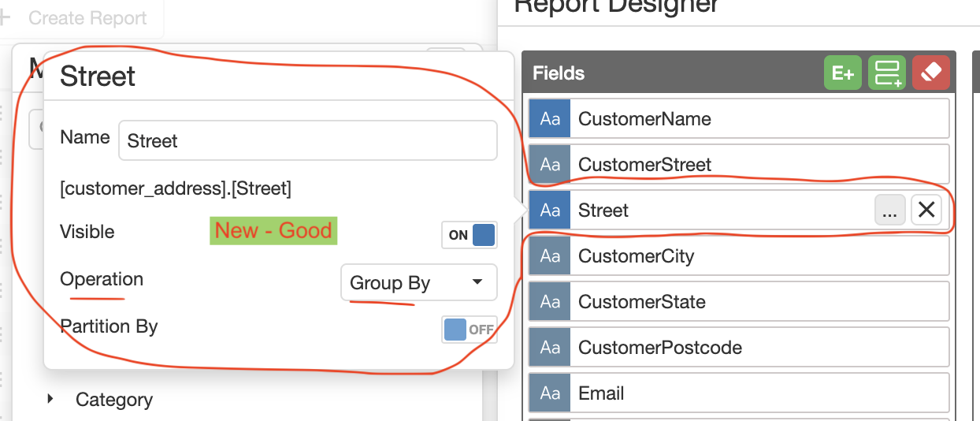Click the Aa type icon beside Street field
This screenshot has width=980, height=421.
(x=550, y=210)
